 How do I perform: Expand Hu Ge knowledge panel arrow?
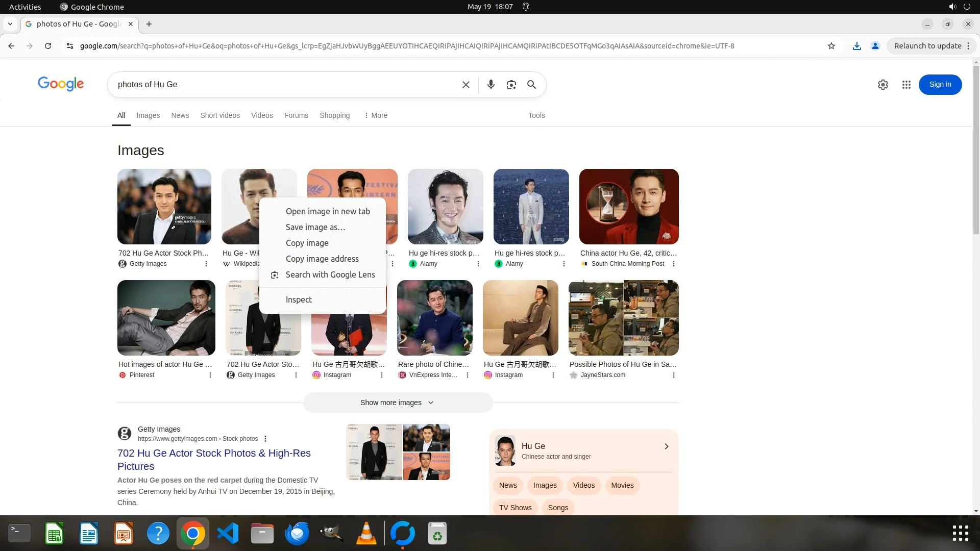pyautogui.click(x=666, y=446)
